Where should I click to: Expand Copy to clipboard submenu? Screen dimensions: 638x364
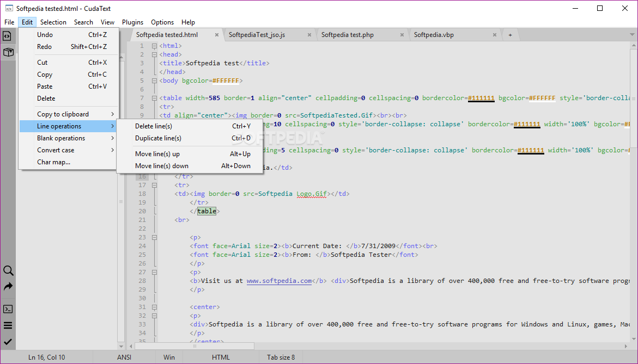[69, 114]
